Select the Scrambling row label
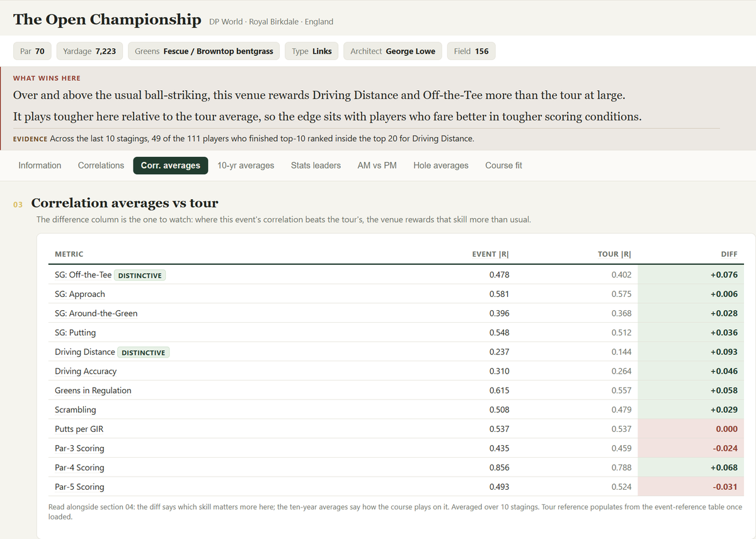This screenshot has width=756, height=539. (76, 410)
